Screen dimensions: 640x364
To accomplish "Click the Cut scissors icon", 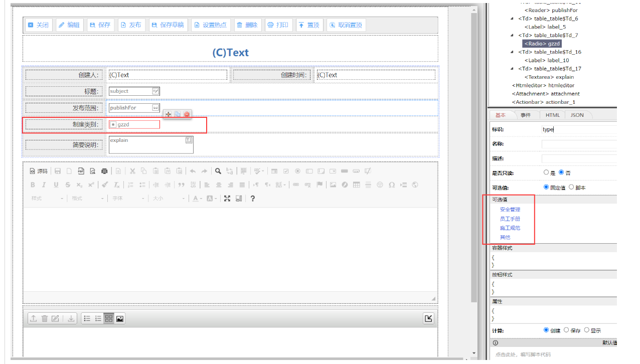I will coord(132,171).
